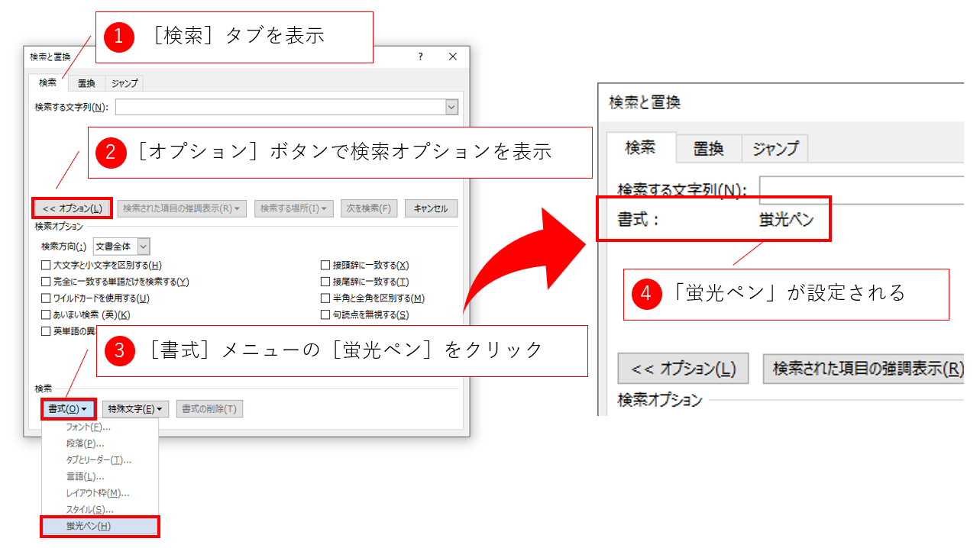Screen dimensions: 980x548
Task: Click the help question mark icon in the dialog title bar
Action: [420, 57]
